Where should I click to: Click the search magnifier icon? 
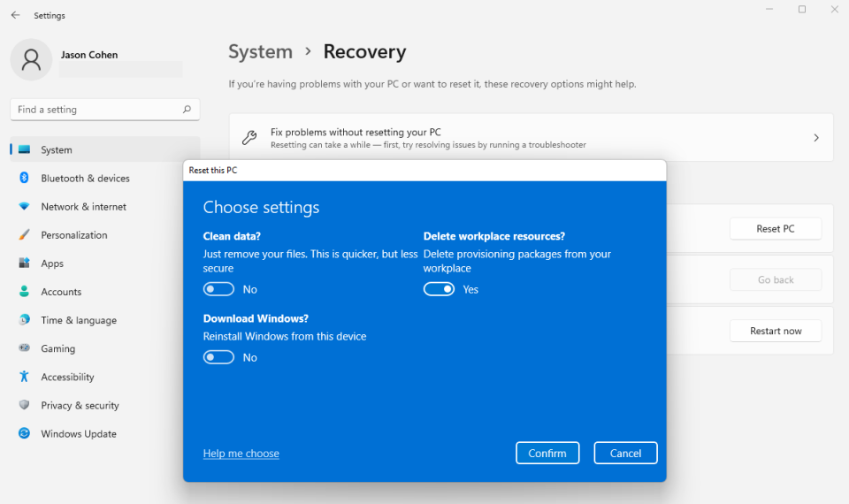[187, 110]
